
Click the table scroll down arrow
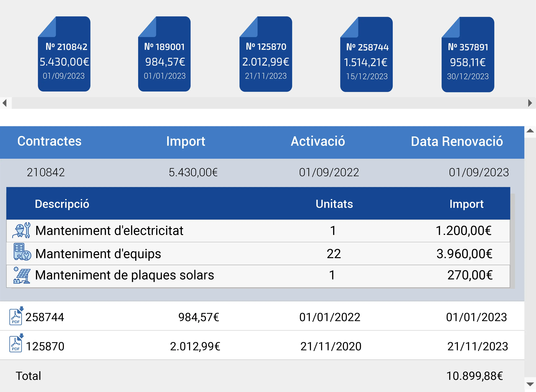[x=530, y=384]
